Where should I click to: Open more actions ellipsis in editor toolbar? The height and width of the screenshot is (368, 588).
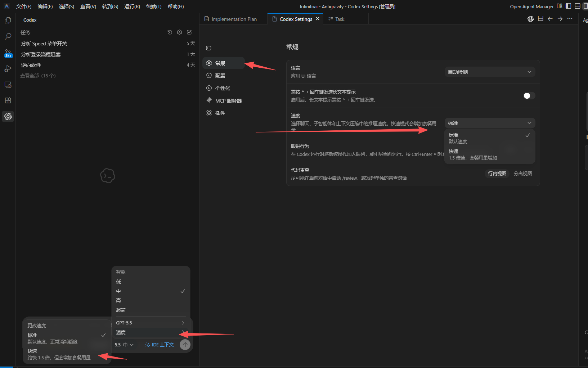[570, 19]
